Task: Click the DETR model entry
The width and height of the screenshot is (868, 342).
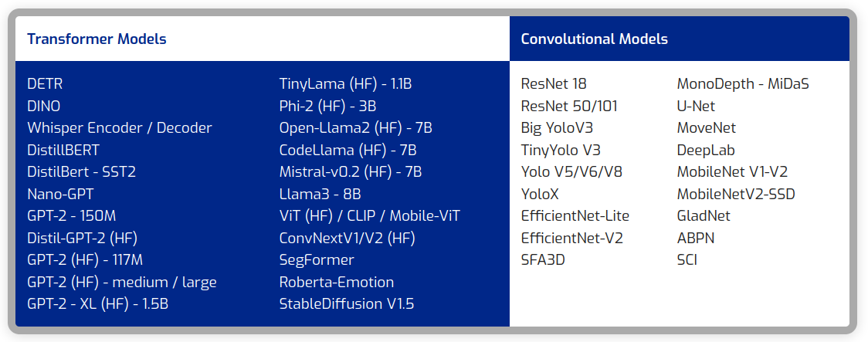Action: tap(45, 84)
